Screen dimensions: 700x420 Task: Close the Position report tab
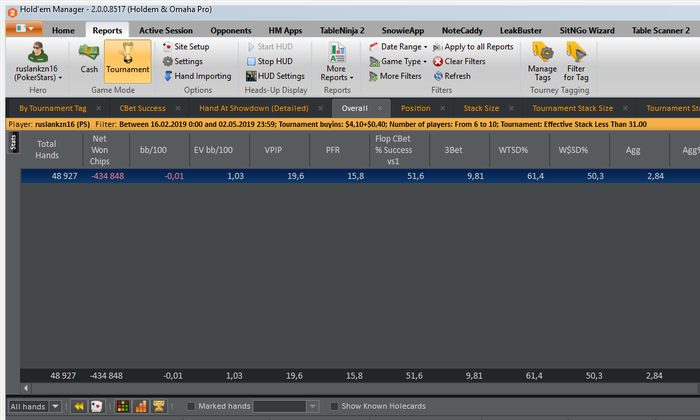(x=442, y=108)
